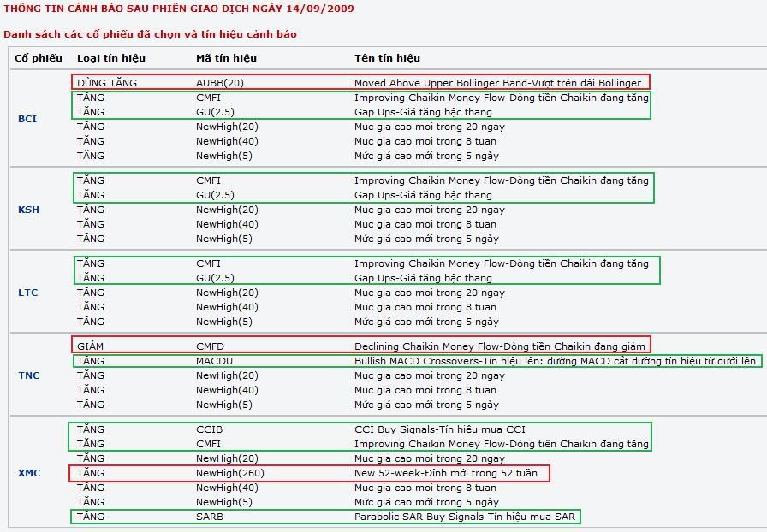
Task: Open the KSH stock link
Action: click(x=28, y=210)
